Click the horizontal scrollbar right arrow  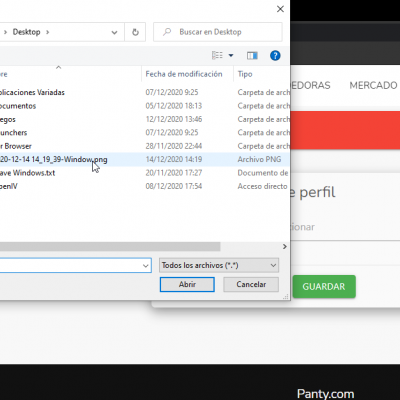click(284, 246)
